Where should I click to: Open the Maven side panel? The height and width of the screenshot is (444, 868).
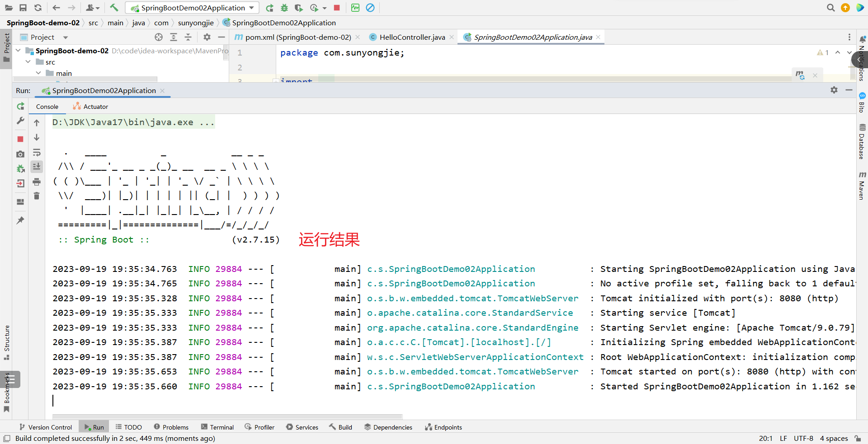(862, 186)
